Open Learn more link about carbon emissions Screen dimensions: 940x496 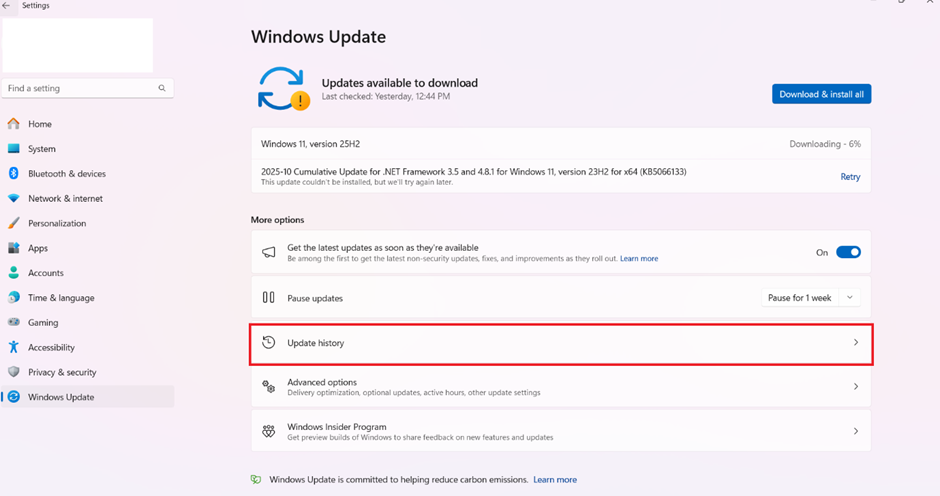(555, 480)
